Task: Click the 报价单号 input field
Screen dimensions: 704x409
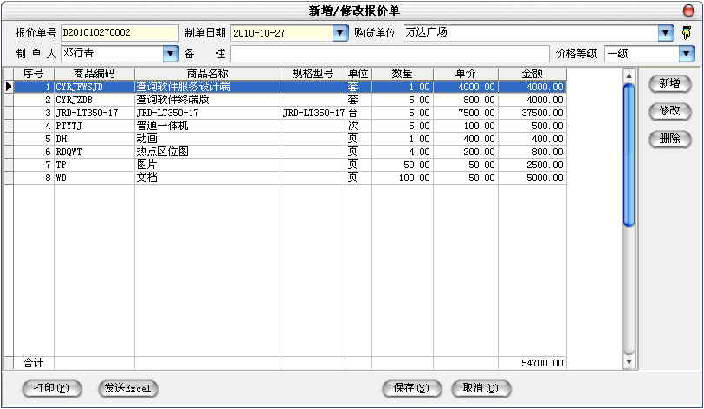Action: click(x=119, y=33)
